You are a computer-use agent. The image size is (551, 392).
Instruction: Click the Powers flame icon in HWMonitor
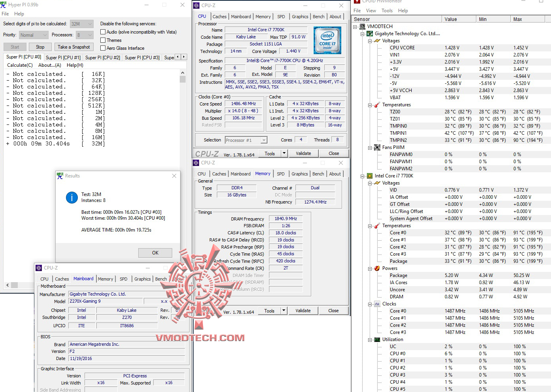pos(377,268)
